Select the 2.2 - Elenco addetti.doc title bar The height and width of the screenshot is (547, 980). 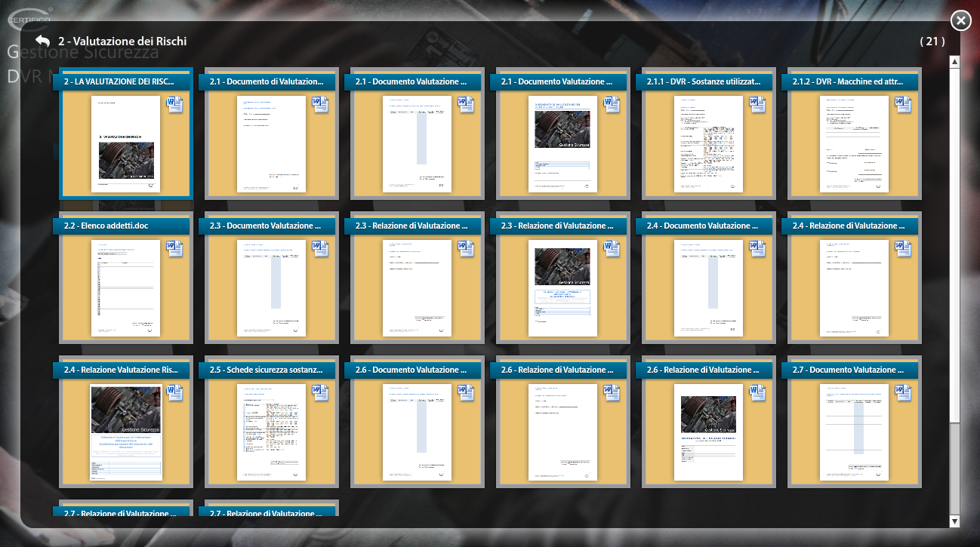[116, 226]
